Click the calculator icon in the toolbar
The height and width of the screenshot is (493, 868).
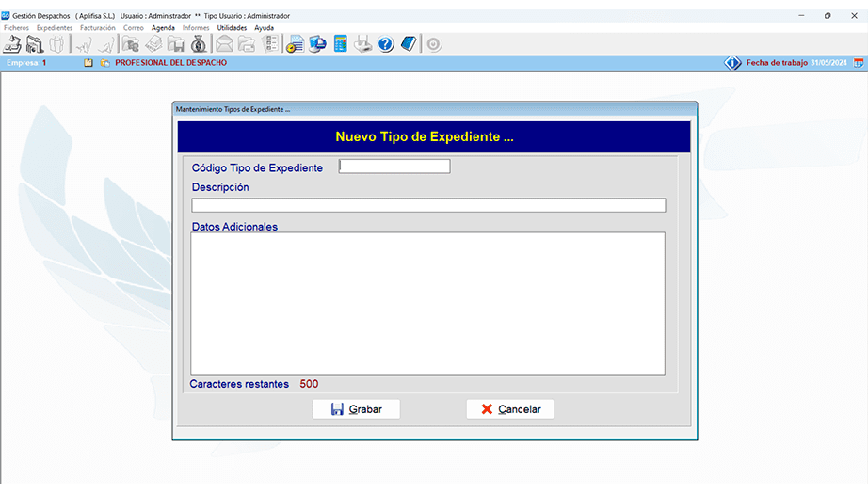click(x=340, y=44)
